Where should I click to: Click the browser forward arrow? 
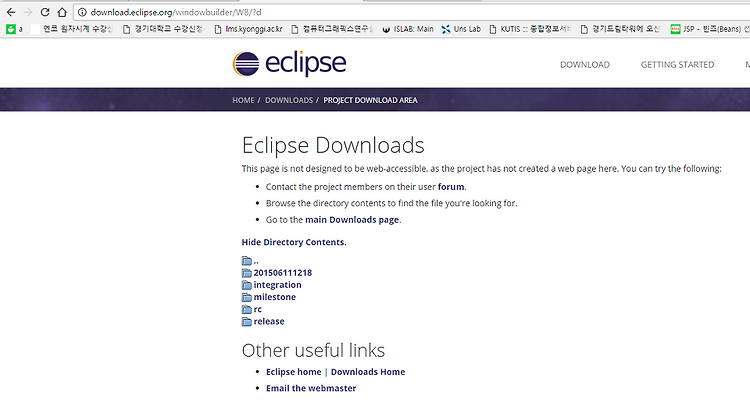click(x=28, y=12)
